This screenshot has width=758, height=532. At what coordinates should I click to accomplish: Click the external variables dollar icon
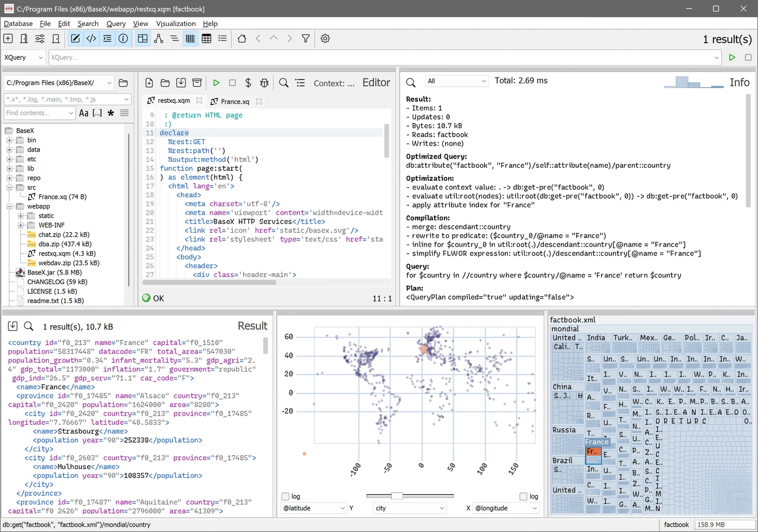tap(248, 83)
